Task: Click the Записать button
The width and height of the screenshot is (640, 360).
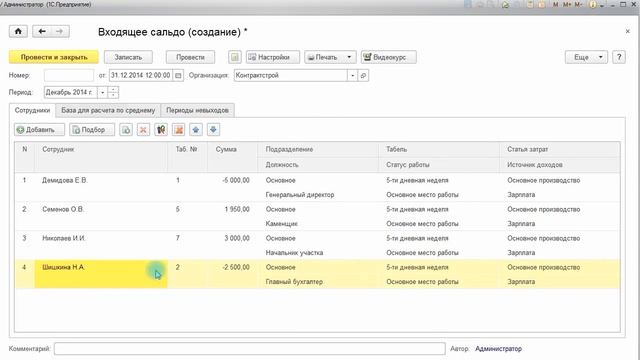Action: click(x=128, y=57)
